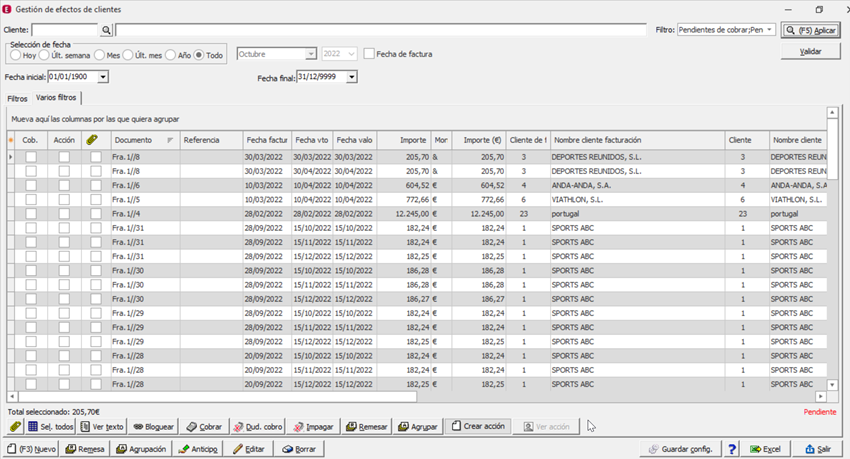Open Ver texto for selected effect
This screenshot has height=459, width=850.
(102, 426)
